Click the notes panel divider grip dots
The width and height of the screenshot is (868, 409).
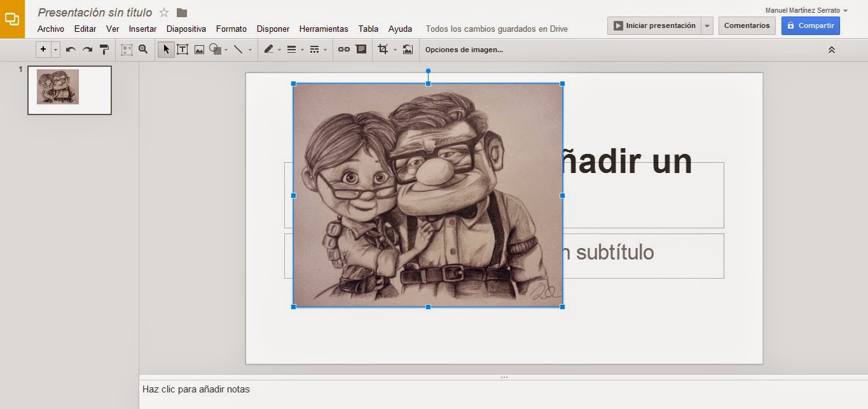tap(504, 377)
